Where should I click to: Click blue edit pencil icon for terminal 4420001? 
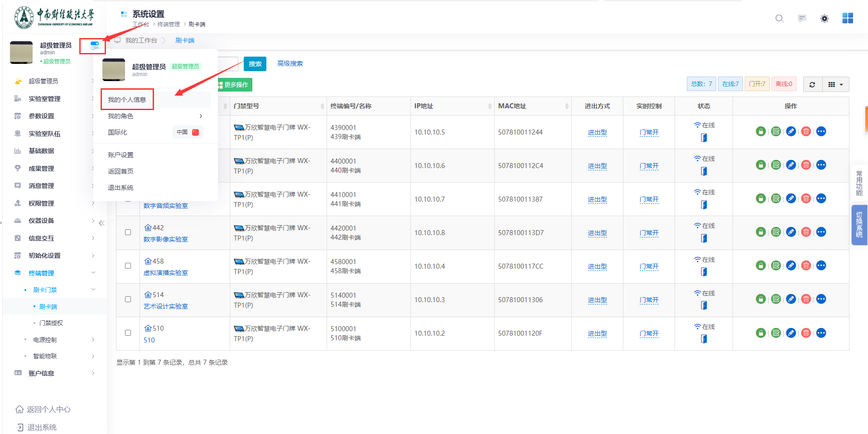[x=791, y=232]
